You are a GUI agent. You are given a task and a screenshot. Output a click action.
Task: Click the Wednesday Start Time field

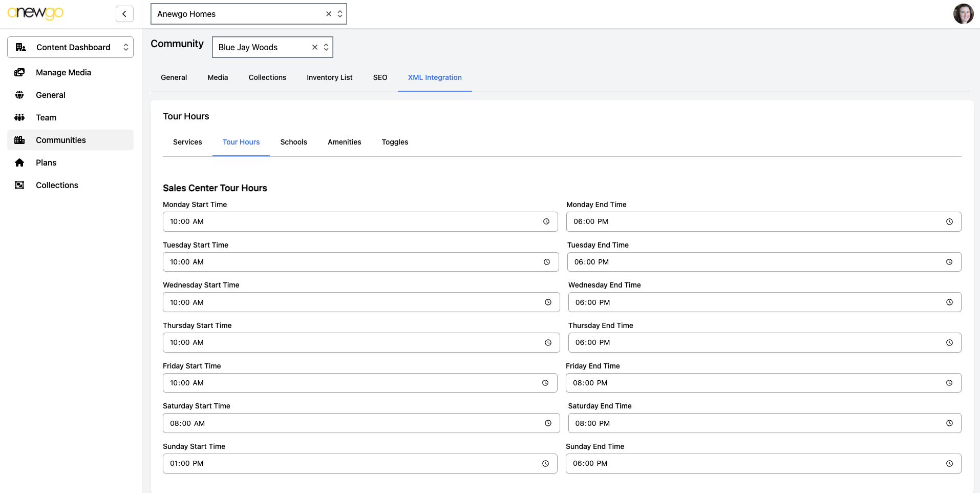pos(361,302)
